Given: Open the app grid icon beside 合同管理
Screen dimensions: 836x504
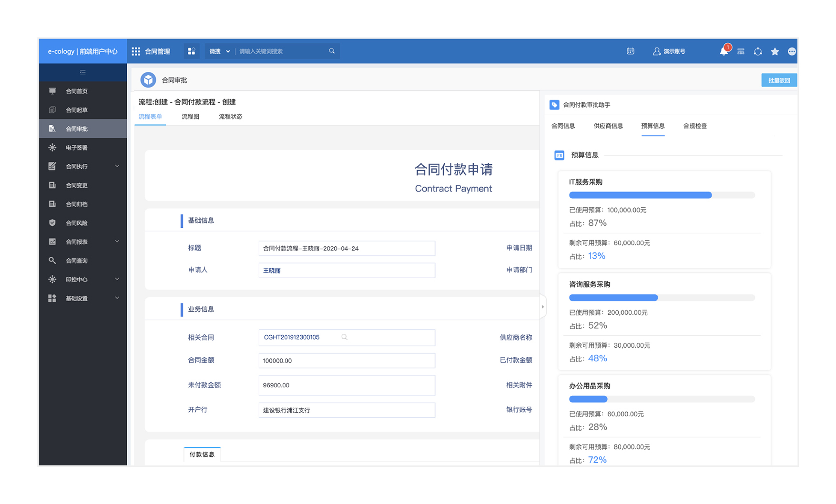Looking at the screenshot, I should [136, 51].
